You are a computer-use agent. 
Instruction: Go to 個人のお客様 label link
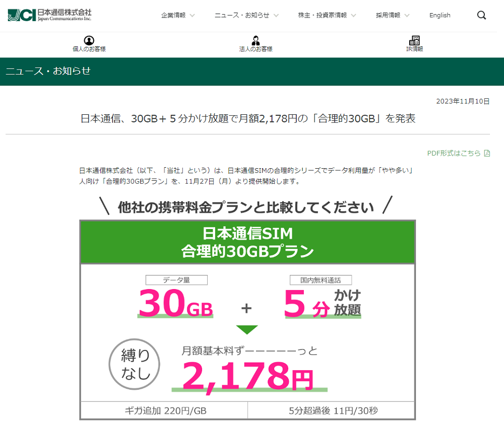coord(89,49)
